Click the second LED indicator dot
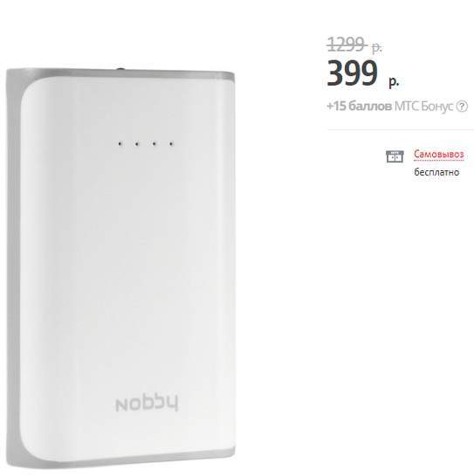 tap(137, 143)
